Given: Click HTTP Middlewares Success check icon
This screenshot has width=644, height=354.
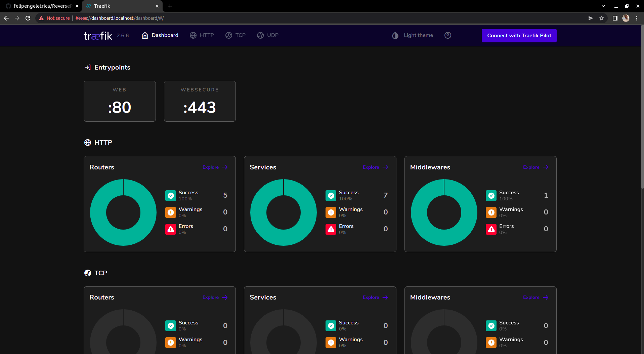Looking at the screenshot, I should tap(491, 195).
